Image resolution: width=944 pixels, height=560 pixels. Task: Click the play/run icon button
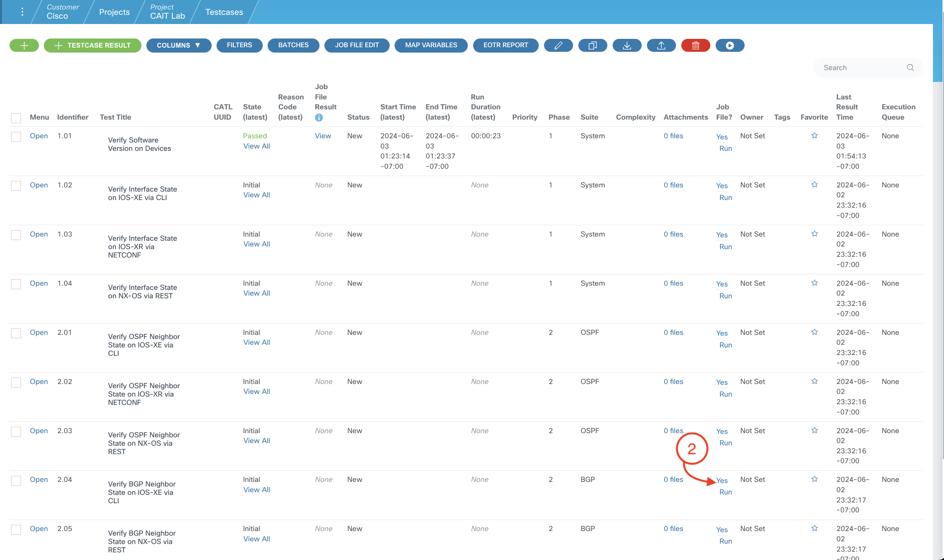(730, 45)
